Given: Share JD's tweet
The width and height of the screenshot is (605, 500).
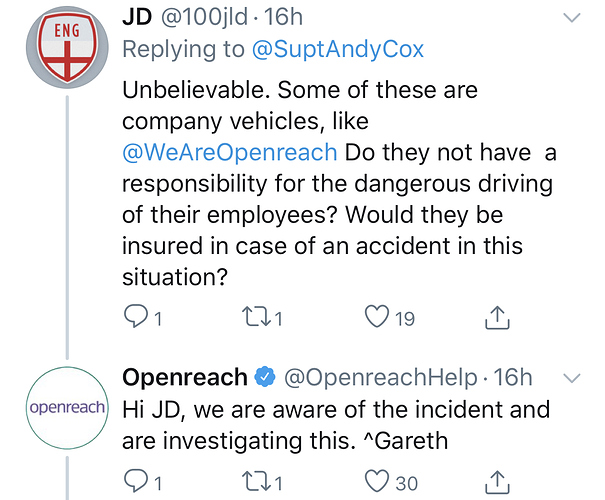Looking at the screenshot, I should (x=494, y=318).
